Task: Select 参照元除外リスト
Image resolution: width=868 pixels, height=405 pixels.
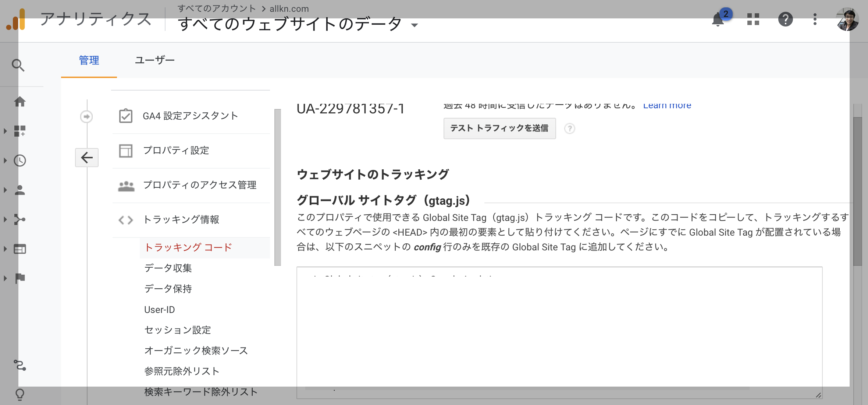Action: pos(182,371)
